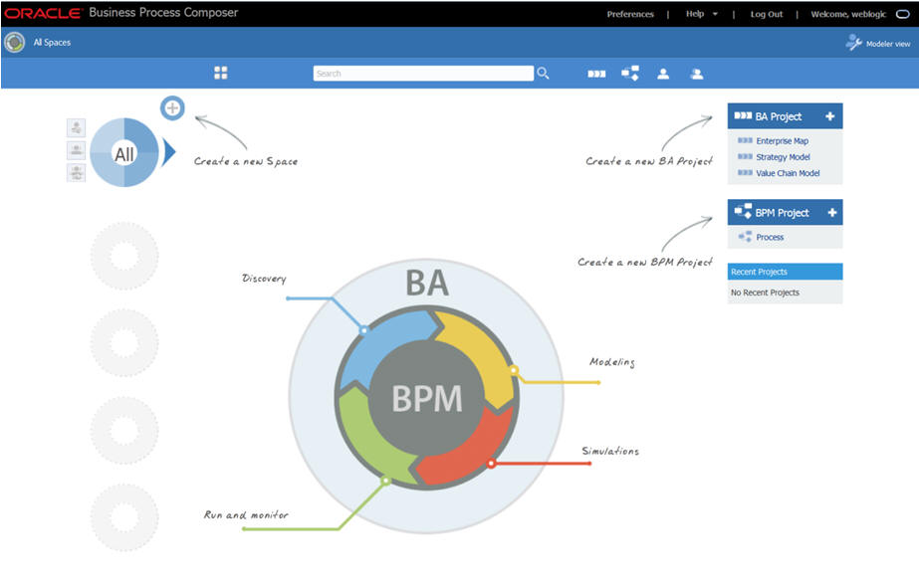Click the Enterprise Map icon
This screenshot has height=588, width=919.
[x=745, y=140]
